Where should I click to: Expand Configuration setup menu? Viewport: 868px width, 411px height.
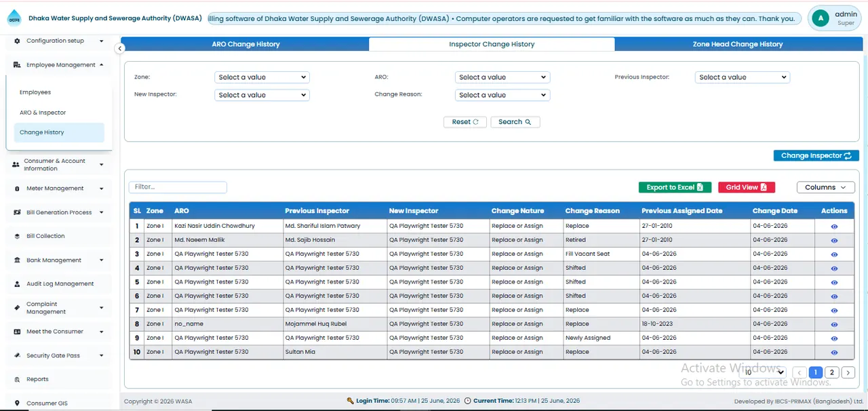tap(59, 41)
